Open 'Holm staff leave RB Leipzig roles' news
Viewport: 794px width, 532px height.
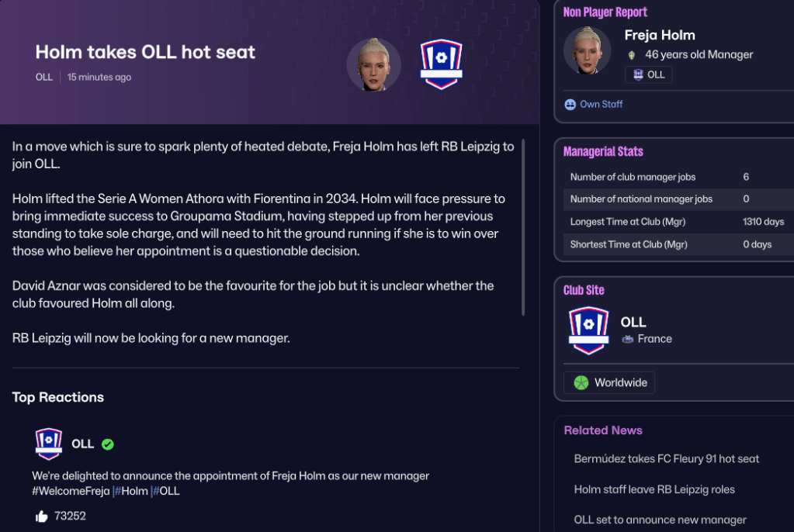click(x=654, y=489)
